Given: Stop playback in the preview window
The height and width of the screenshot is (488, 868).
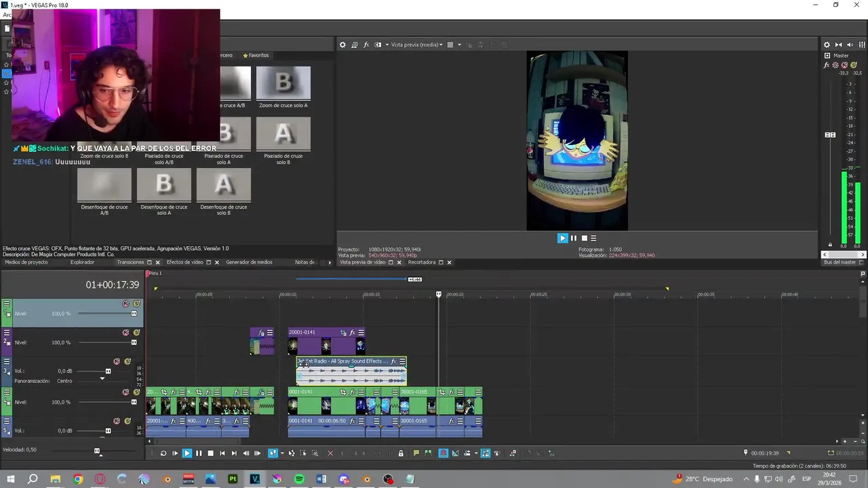Looking at the screenshot, I should (x=584, y=238).
